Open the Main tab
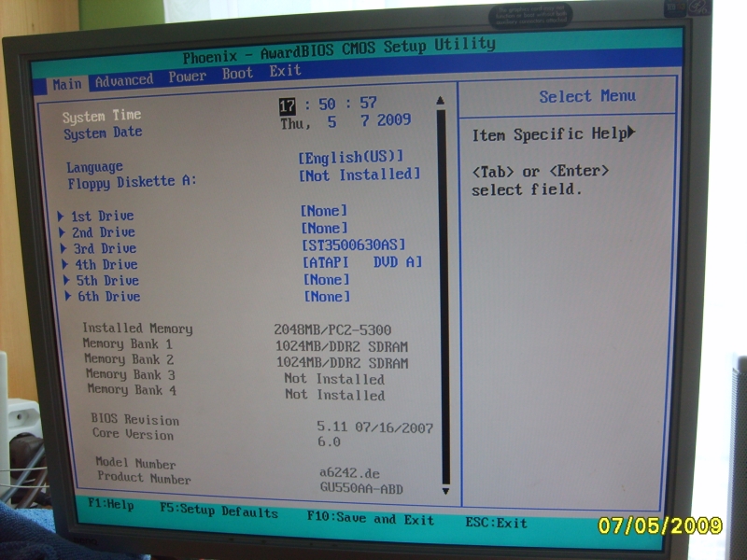747x560 pixels. (66, 84)
